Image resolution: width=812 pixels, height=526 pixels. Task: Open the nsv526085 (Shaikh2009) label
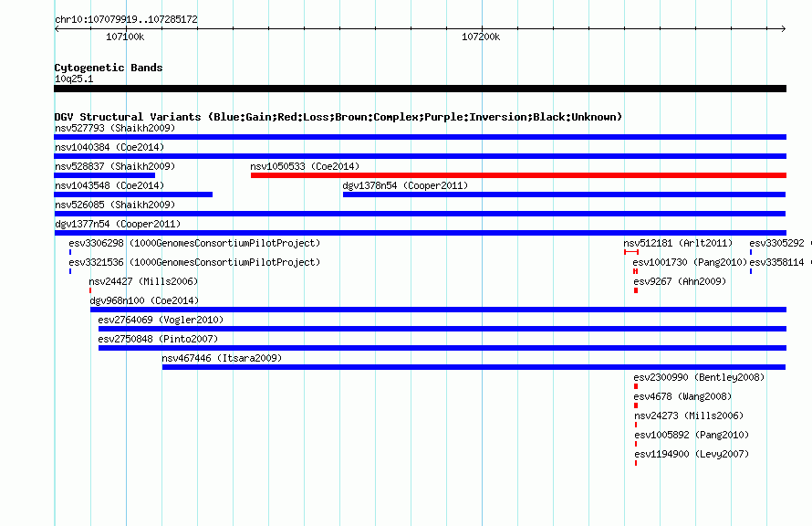tap(115, 205)
